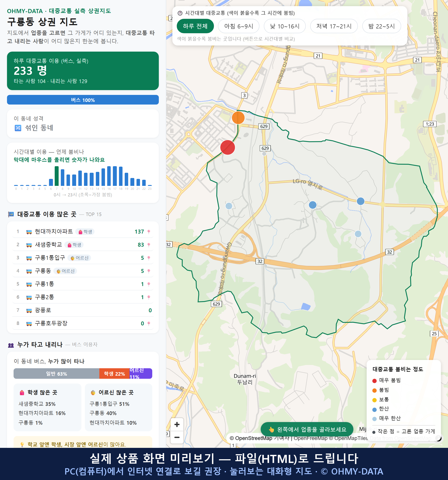Click the blue marker in the map center
This screenshot has width=448, height=480.
313,205
